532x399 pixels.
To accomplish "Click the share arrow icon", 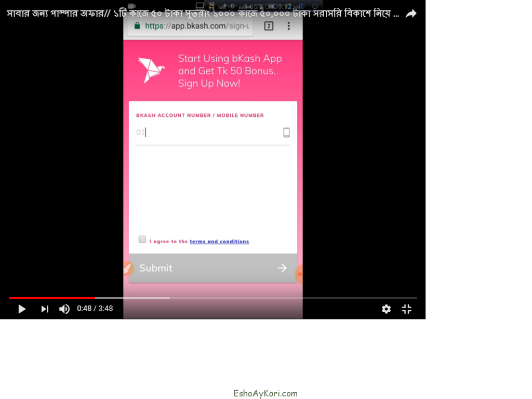I will tap(411, 14).
